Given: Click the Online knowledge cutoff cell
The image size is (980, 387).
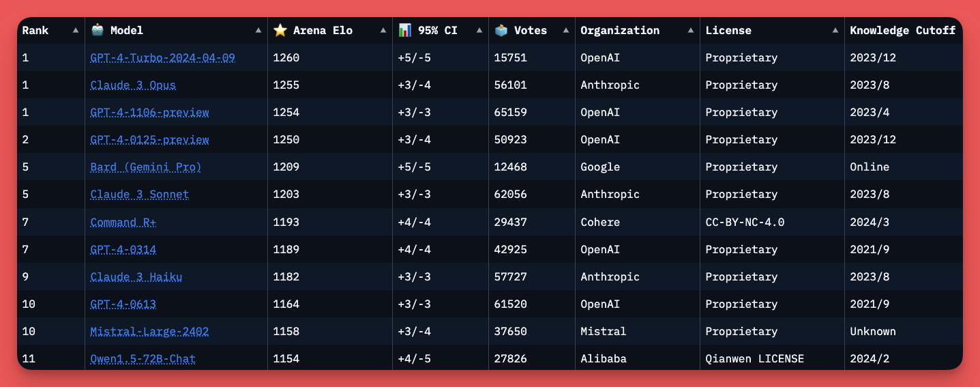Looking at the screenshot, I should pos(870,167).
